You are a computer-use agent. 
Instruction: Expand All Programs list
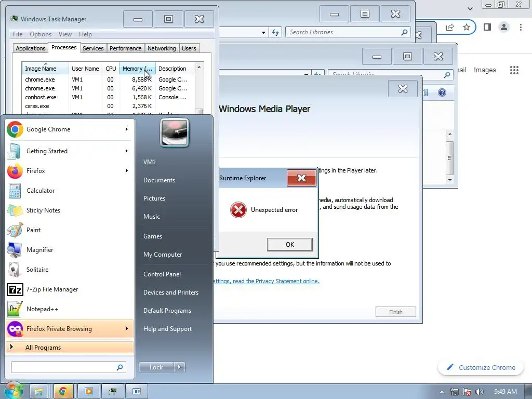[x=70, y=347]
